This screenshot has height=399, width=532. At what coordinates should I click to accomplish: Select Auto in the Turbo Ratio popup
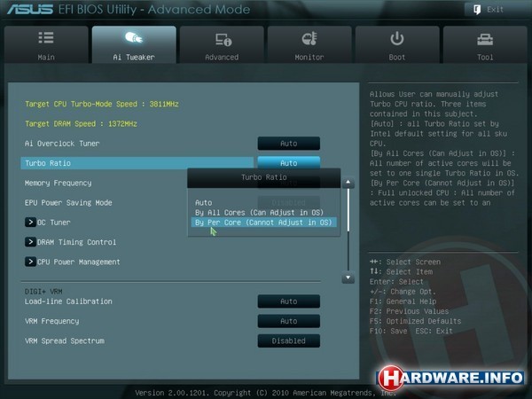[x=204, y=202]
